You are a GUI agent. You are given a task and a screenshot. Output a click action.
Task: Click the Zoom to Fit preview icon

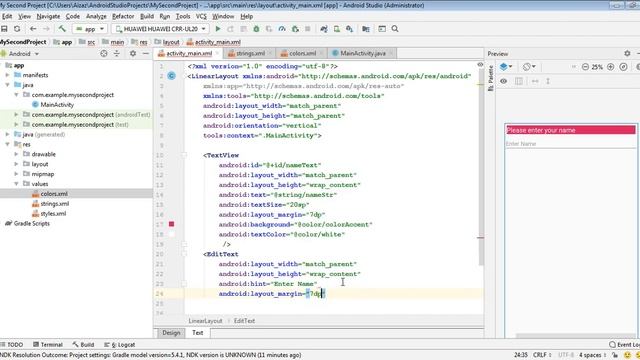click(623, 67)
